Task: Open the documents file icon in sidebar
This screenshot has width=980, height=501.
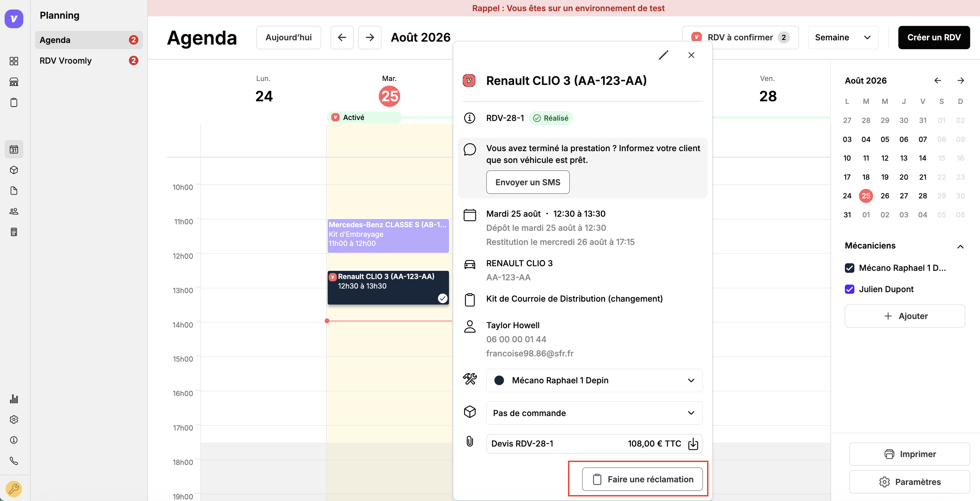Action: click(14, 190)
